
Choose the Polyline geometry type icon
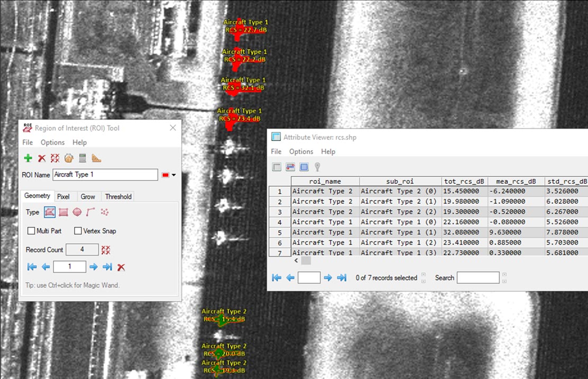point(91,212)
